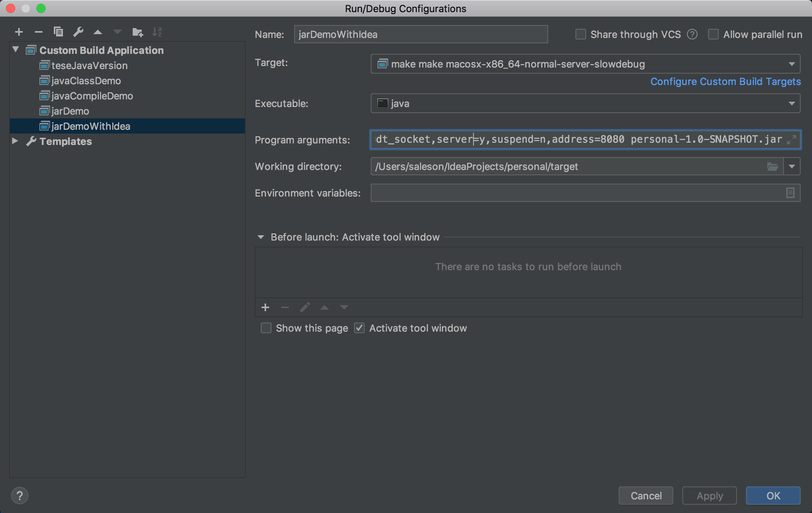The height and width of the screenshot is (513, 812).
Task: Move configuration up with arrow icon
Action: [x=98, y=32]
